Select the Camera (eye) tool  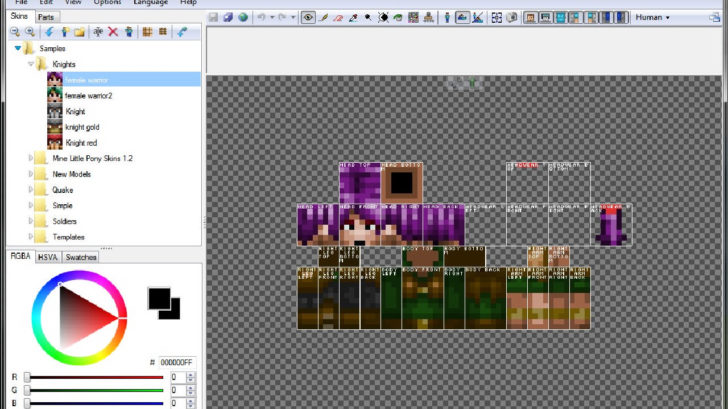click(308, 18)
